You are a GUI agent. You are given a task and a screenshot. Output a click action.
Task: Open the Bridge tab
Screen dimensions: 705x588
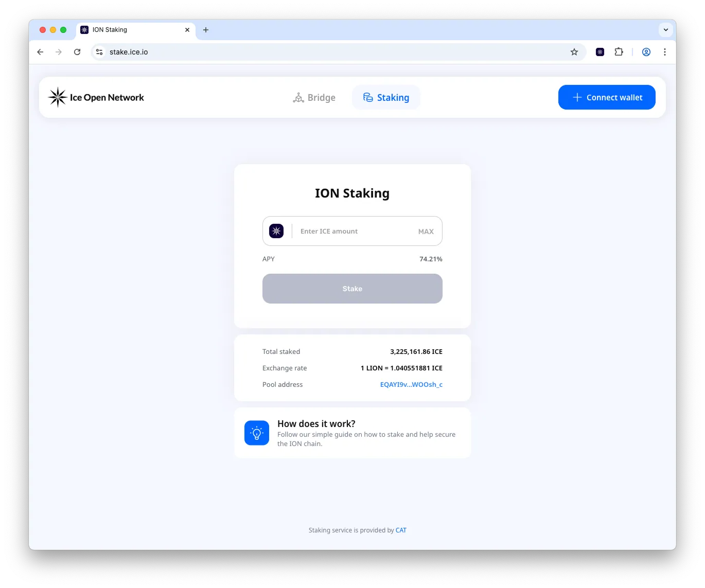tap(314, 98)
